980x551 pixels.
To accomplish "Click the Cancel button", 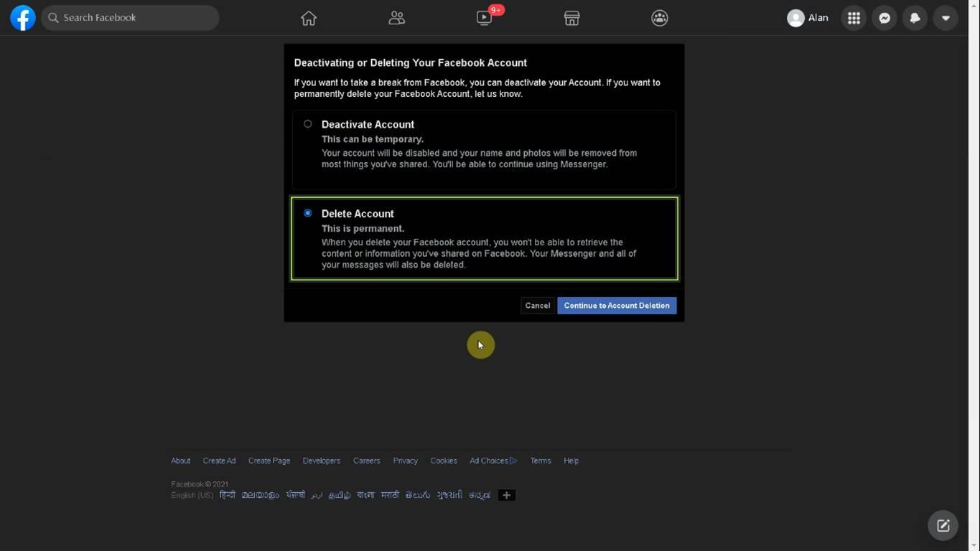I will 538,306.
